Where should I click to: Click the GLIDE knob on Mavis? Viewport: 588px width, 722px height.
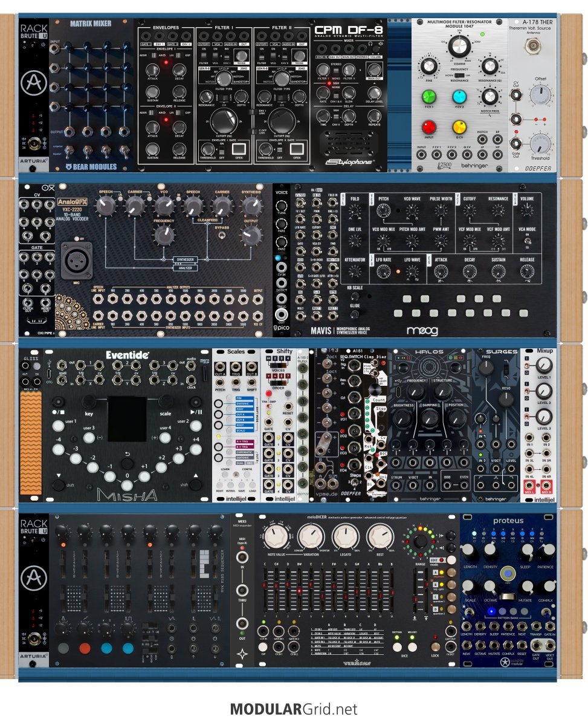point(355,314)
